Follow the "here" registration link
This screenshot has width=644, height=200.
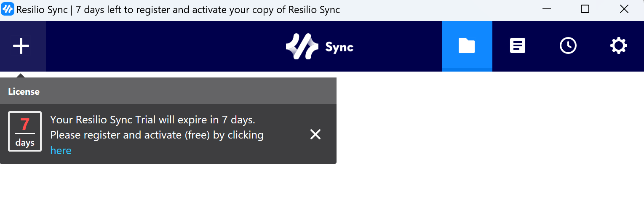61,150
